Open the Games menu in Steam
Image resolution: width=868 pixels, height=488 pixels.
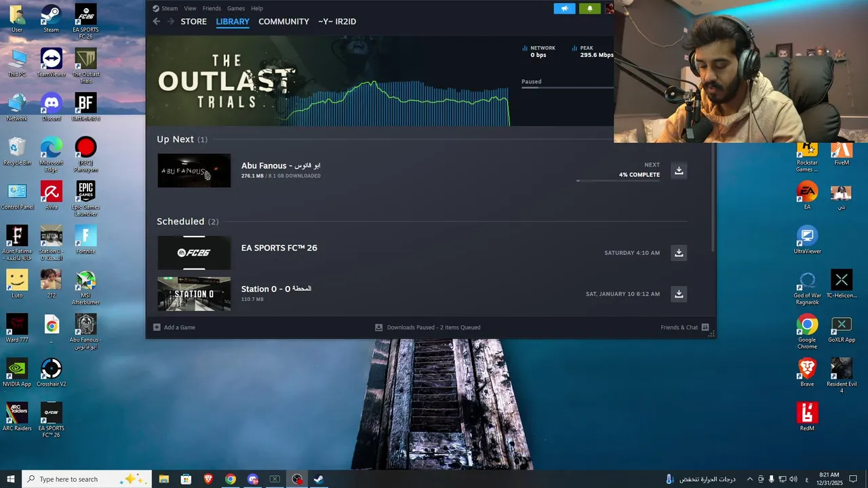pos(236,8)
